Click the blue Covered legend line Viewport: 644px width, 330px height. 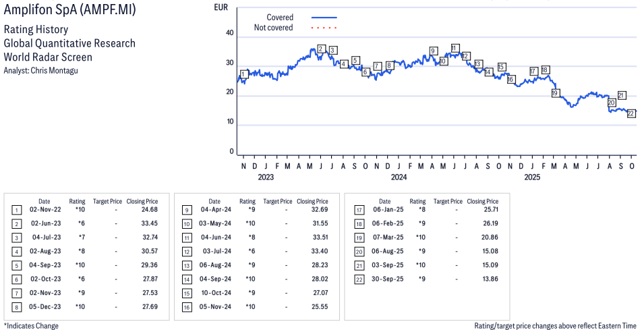[x=324, y=17]
